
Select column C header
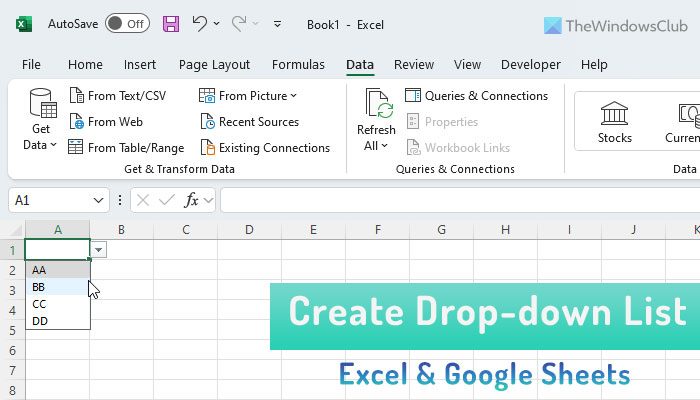(x=186, y=229)
